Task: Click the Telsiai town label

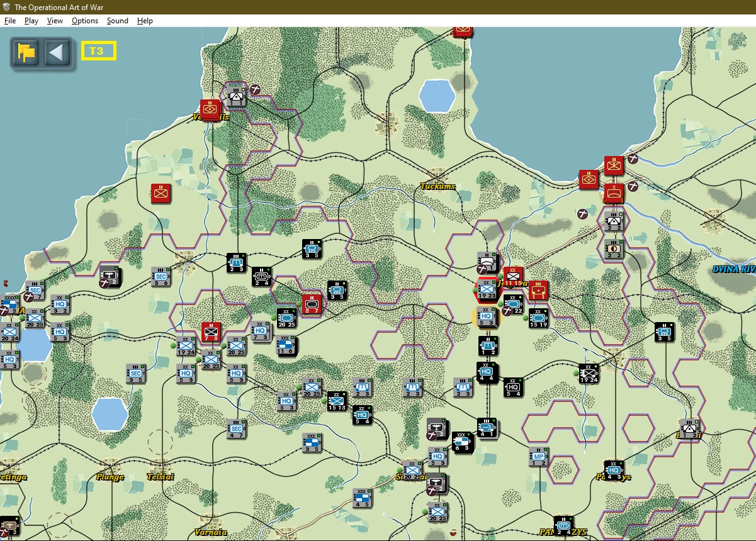Action: 160,477
